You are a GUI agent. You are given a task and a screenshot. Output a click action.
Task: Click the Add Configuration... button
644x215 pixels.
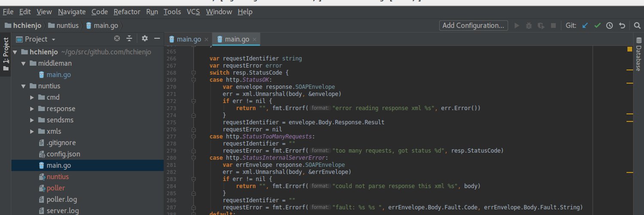point(474,25)
